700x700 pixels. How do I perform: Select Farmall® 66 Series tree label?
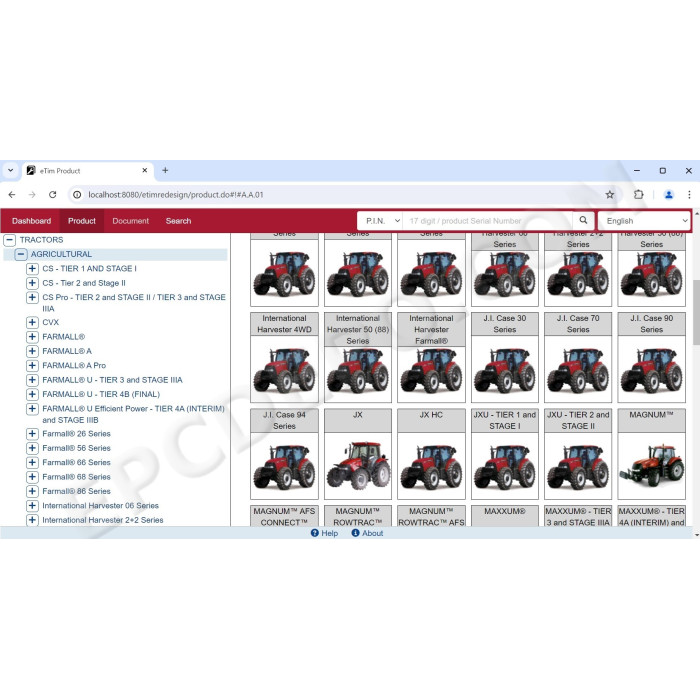(x=76, y=462)
